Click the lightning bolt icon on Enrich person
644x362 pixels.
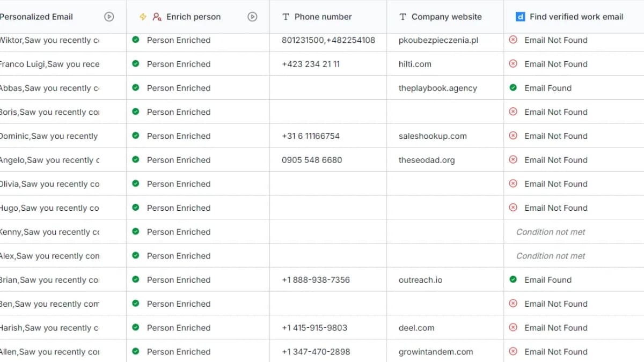(142, 17)
